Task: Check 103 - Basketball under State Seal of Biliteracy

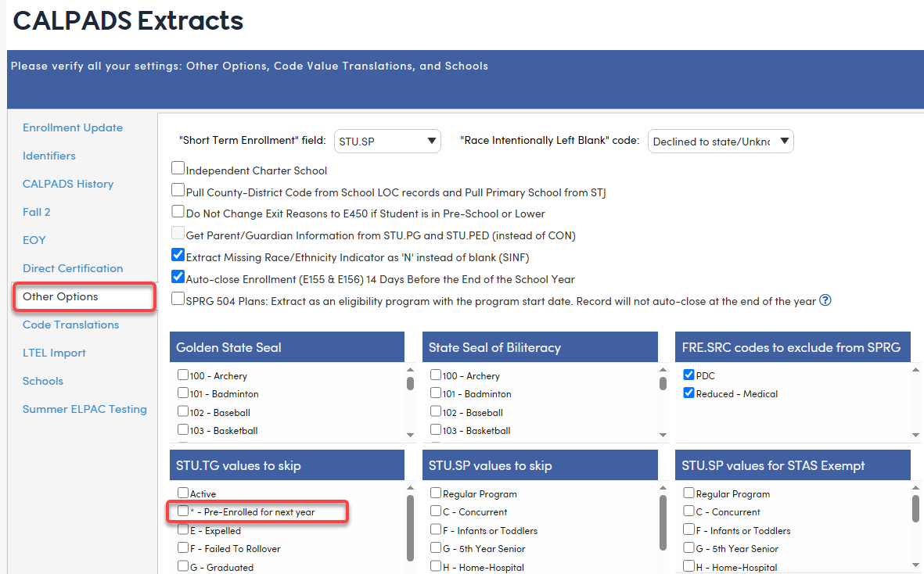Action: point(436,430)
